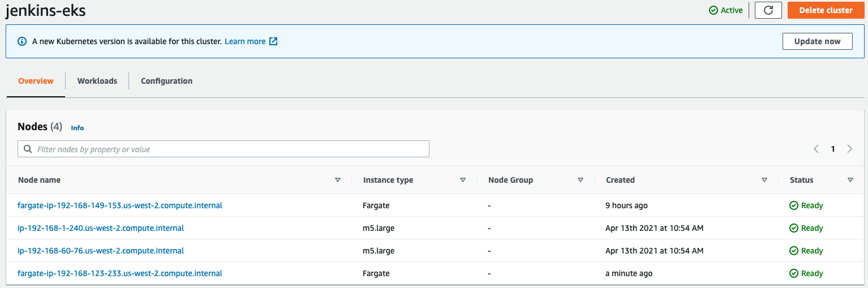Sort by Node name column arrow
The width and height of the screenshot is (868, 288).
click(x=338, y=180)
